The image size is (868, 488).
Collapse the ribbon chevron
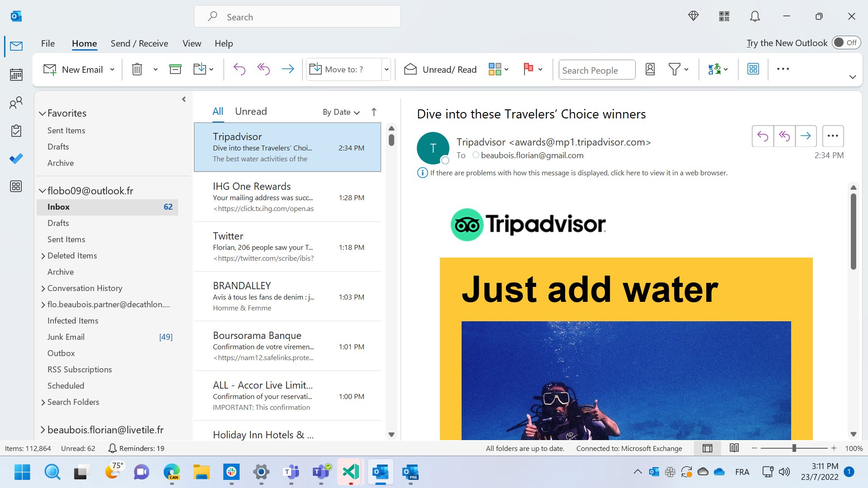point(853,77)
